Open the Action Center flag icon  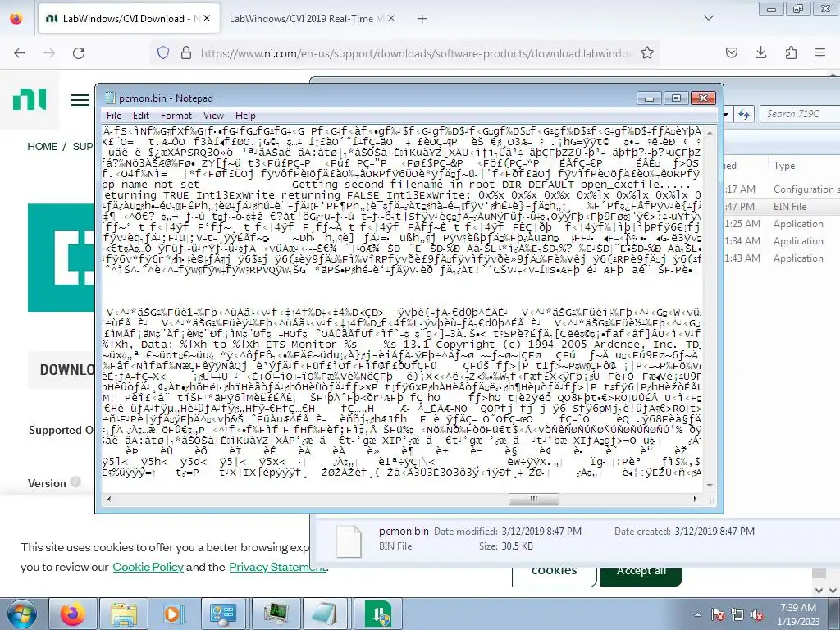[x=718, y=614]
